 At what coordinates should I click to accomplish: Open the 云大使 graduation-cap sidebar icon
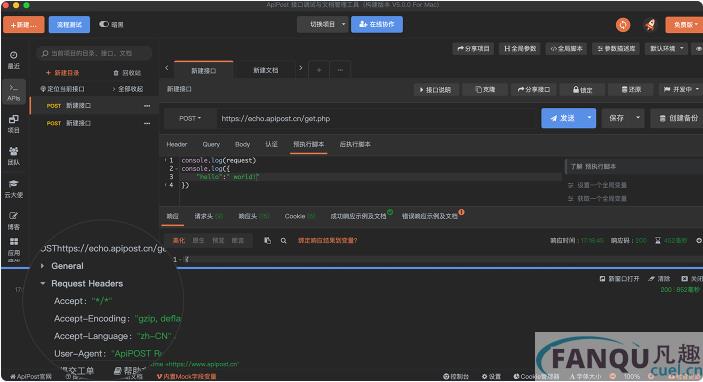point(13,188)
